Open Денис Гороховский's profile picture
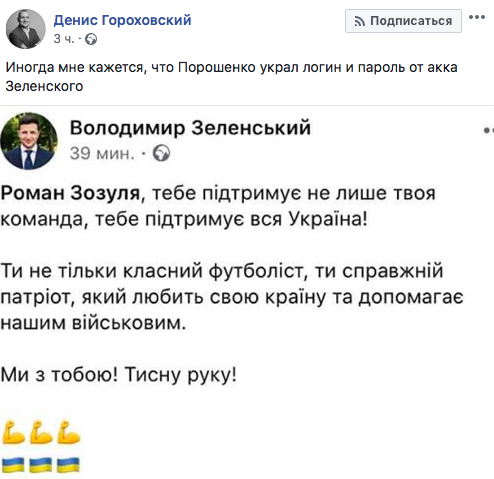 point(26,29)
